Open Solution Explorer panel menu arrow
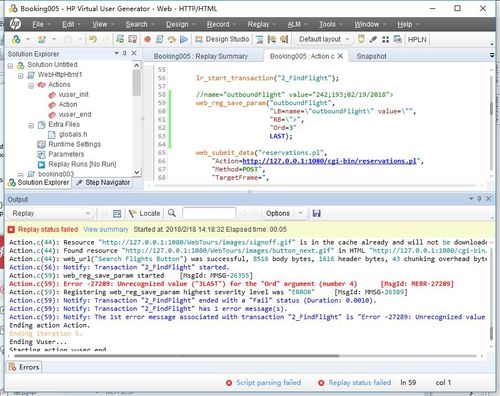The image size is (500, 396). coord(116,53)
